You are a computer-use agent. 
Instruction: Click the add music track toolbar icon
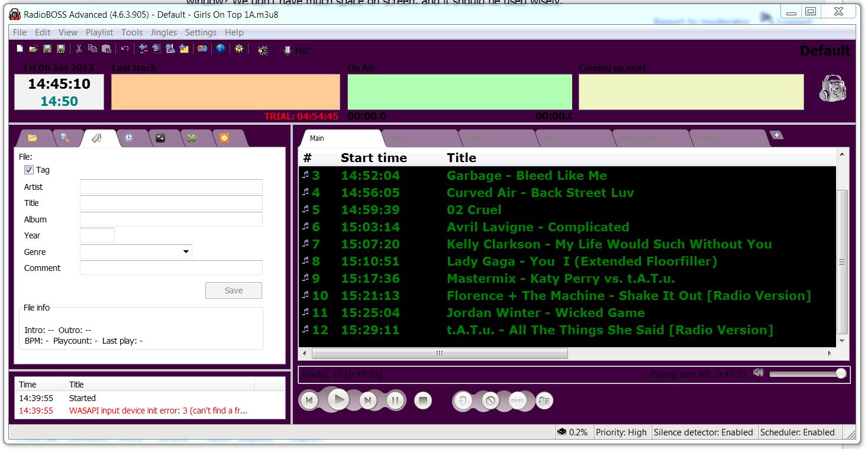tap(143, 49)
